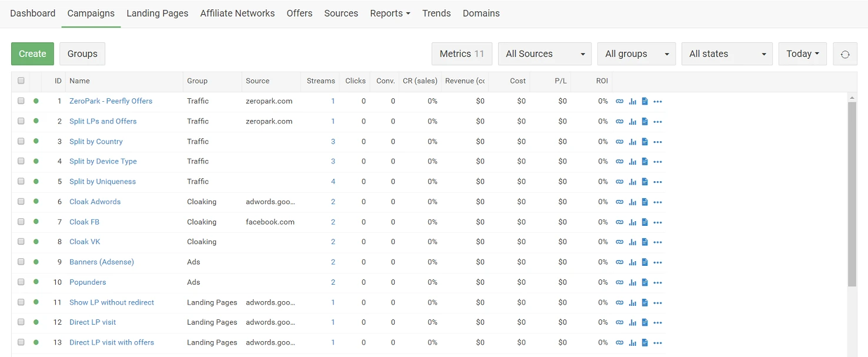Click the green Create button
868x357 pixels.
click(x=32, y=54)
